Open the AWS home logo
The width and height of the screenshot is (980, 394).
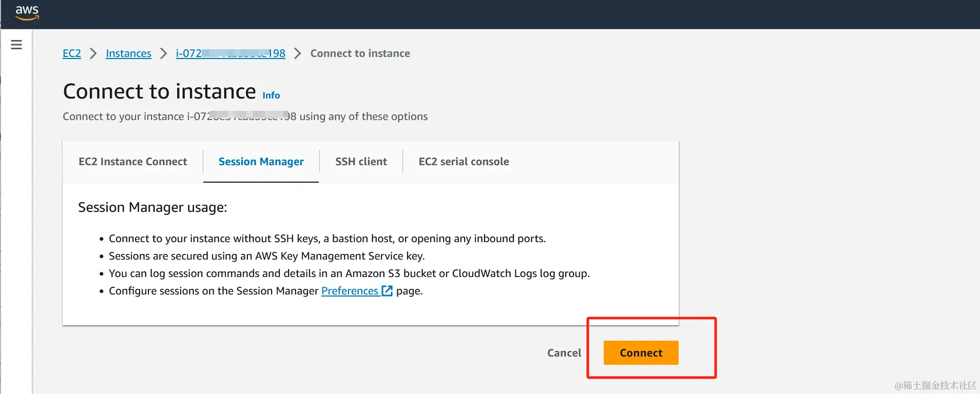[x=27, y=13]
